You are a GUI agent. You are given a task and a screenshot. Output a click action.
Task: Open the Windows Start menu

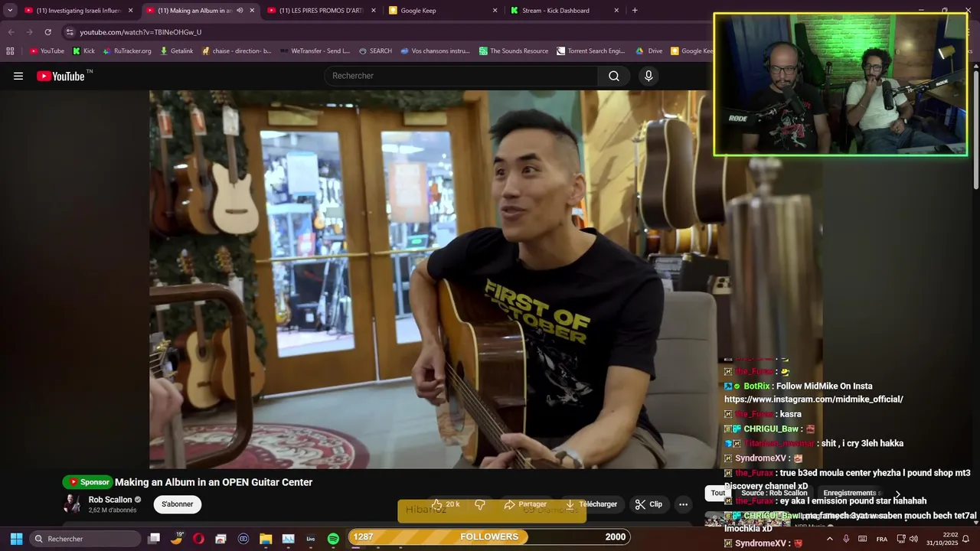point(16,539)
